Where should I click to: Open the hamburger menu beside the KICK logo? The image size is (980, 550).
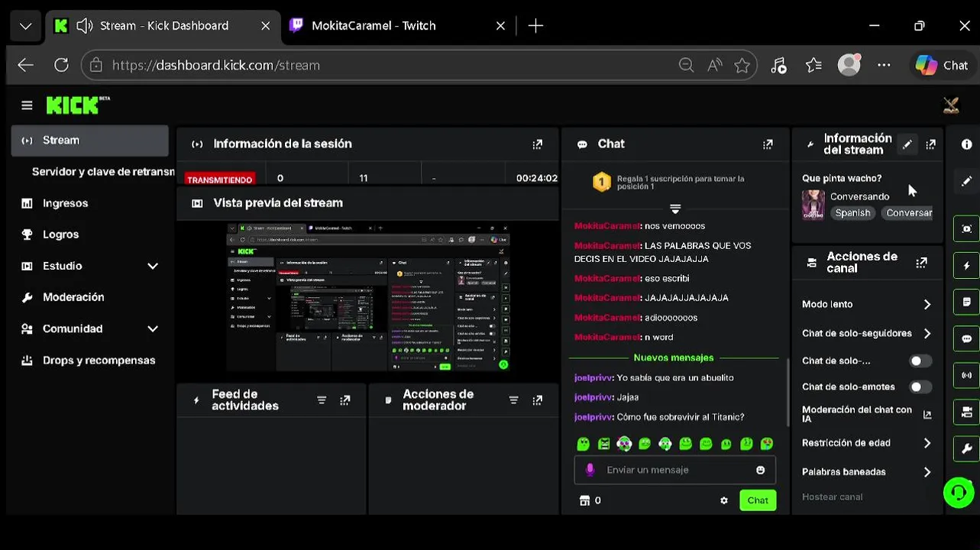tap(27, 105)
